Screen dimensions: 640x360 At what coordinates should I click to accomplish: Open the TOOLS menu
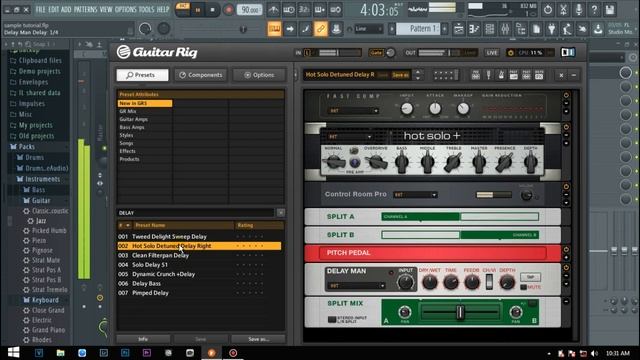[x=147, y=9]
